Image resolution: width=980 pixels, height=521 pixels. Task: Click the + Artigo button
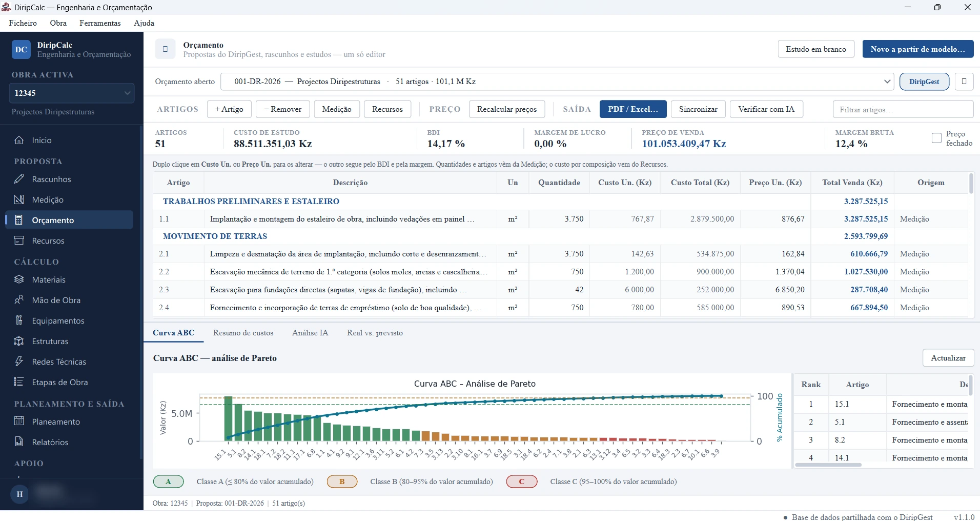coord(229,109)
